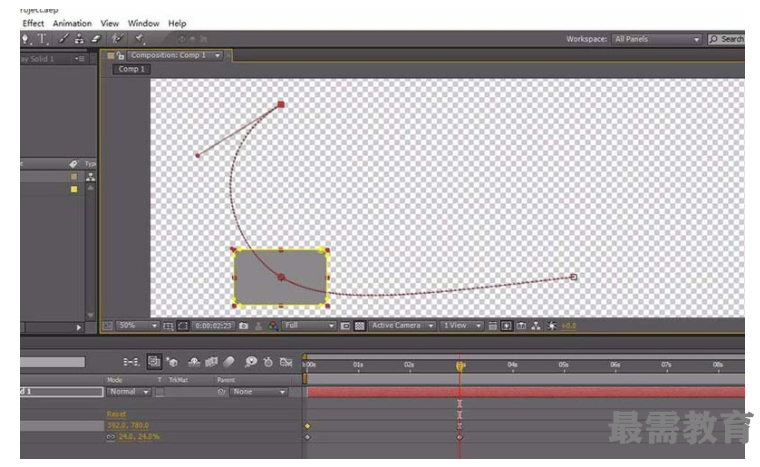This screenshot has width=760, height=467.
Task: Open the Normal blending mode dropdown
Action: (129, 392)
